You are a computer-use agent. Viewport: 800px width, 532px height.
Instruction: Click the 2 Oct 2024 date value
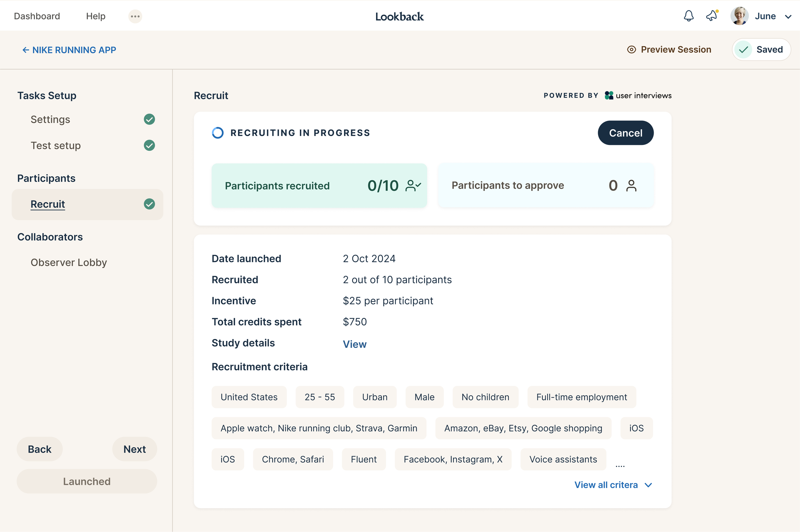pyautogui.click(x=369, y=259)
